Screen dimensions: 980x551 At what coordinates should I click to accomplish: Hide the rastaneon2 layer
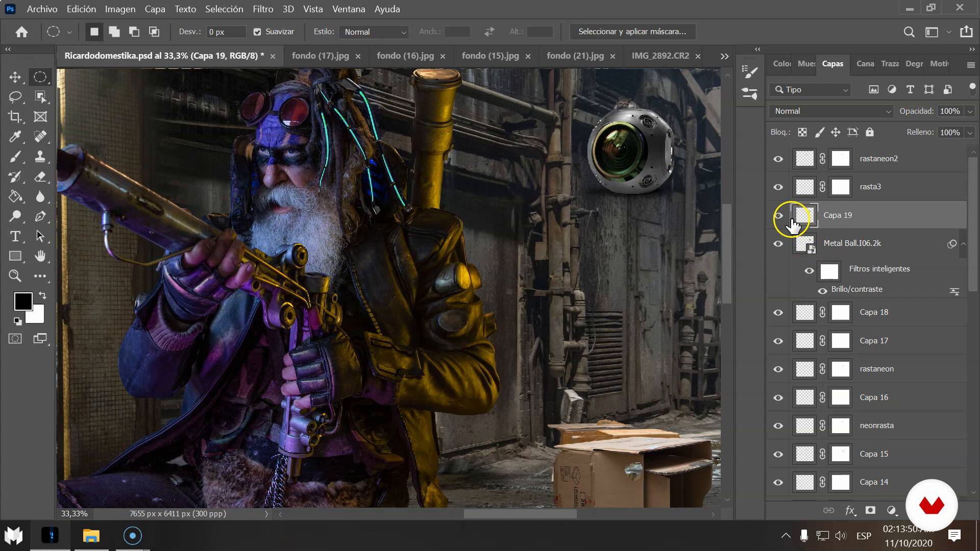778,159
